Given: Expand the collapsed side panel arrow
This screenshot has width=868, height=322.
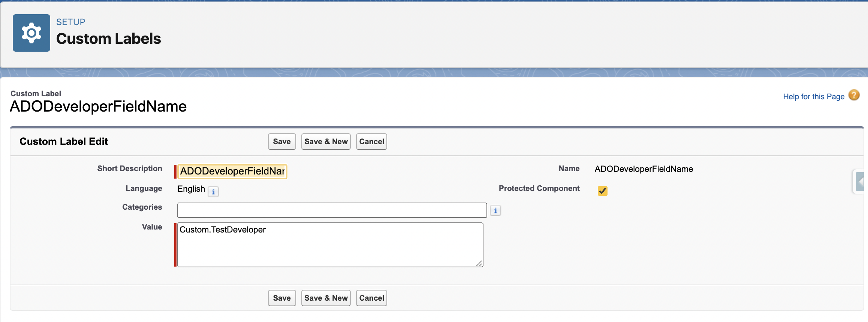Looking at the screenshot, I should coord(861,182).
